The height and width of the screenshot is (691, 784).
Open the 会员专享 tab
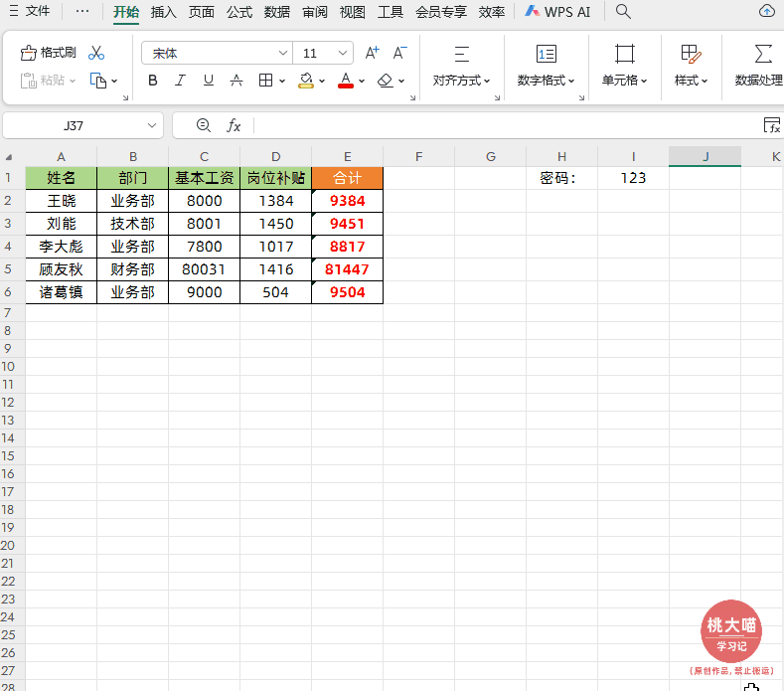coord(441,12)
